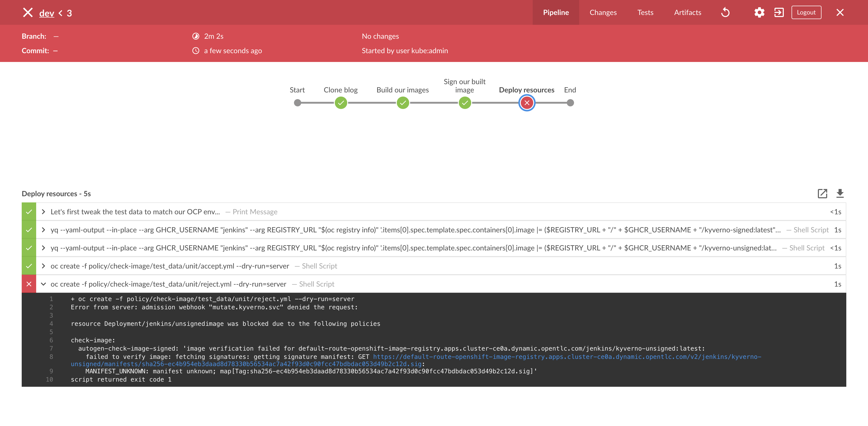Viewport: 868px width, 426px height.
Task: Click the rerun pipeline icon
Action: pos(725,12)
